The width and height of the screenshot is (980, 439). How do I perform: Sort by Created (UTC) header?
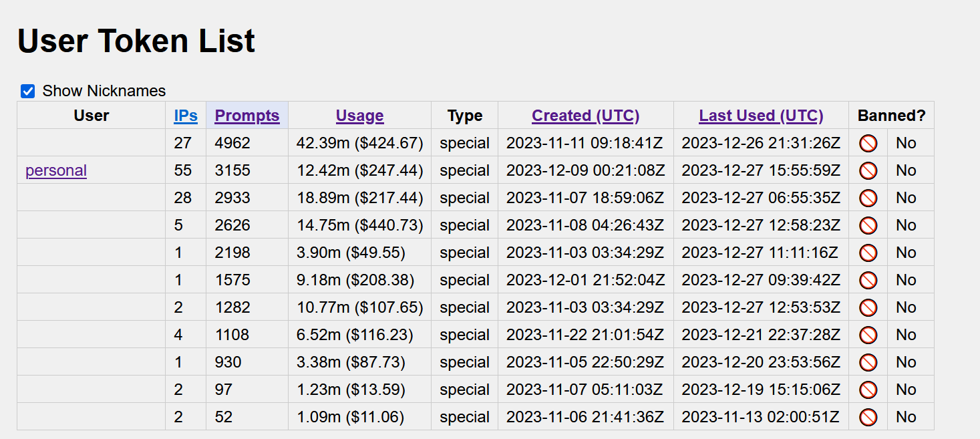tap(586, 116)
